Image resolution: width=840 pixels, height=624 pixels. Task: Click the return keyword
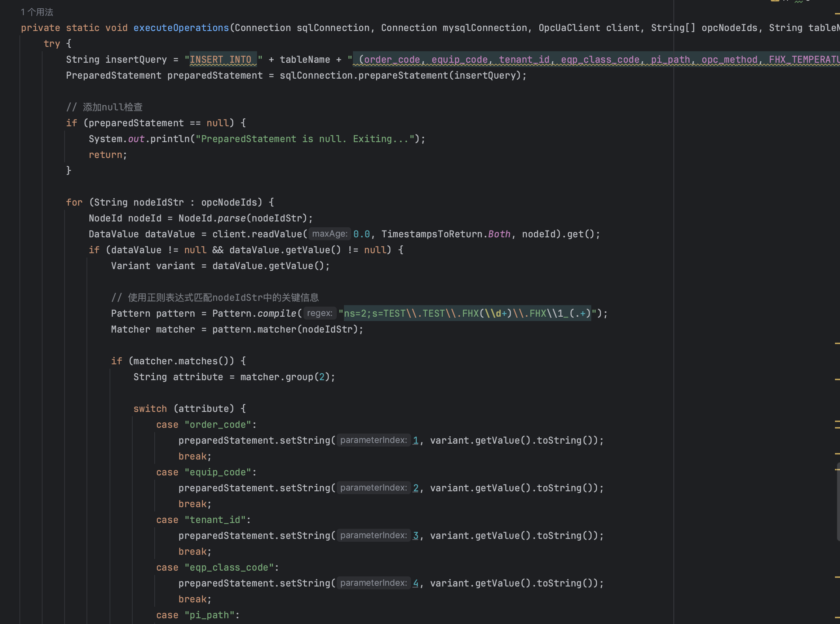[x=105, y=155]
